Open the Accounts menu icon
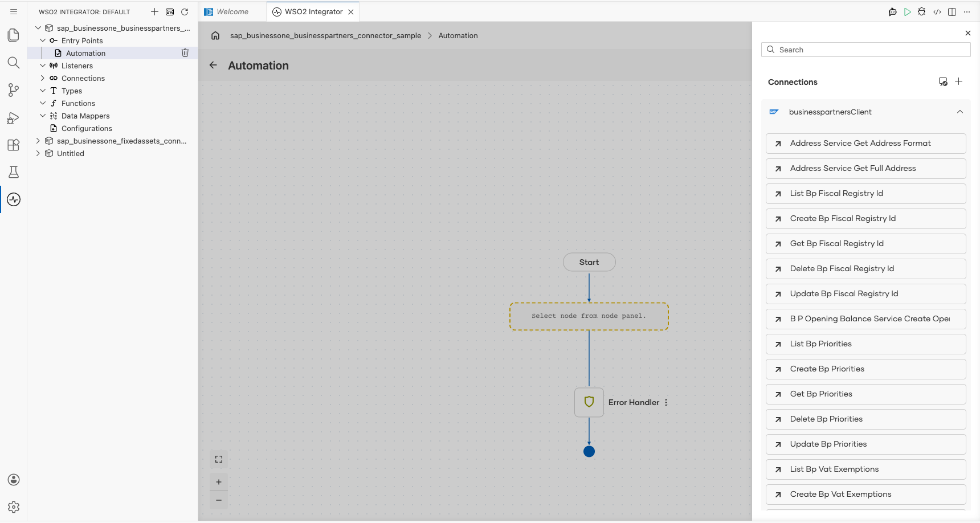Screen dimensions: 980x523 pos(14,480)
